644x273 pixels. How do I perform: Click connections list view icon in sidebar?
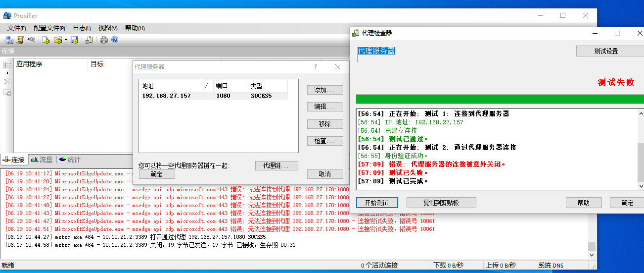(x=7, y=65)
